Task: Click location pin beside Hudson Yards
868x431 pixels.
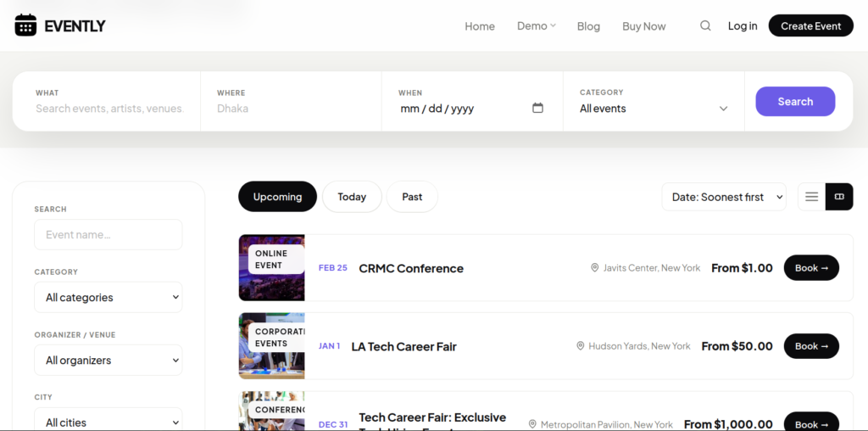Action: pyautogui.click(x=580, y=345)
